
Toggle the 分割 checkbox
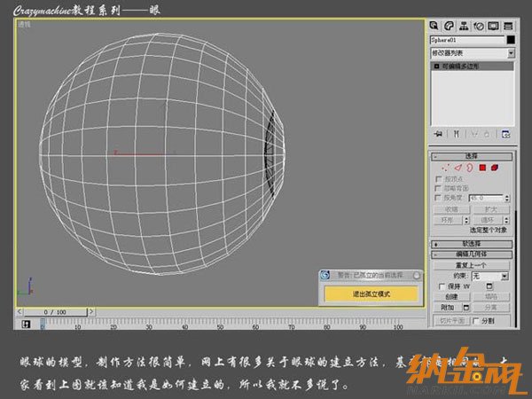point(476,320)
